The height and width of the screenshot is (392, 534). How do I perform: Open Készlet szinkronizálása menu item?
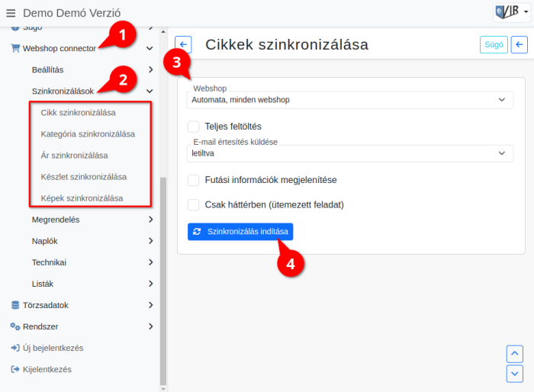[x=84, y=177]
